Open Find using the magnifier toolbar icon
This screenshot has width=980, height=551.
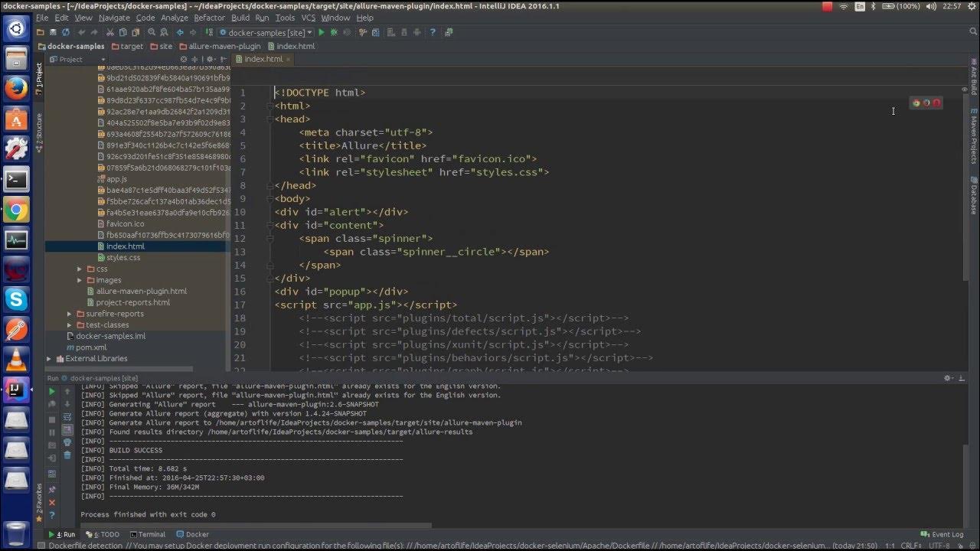152,33
